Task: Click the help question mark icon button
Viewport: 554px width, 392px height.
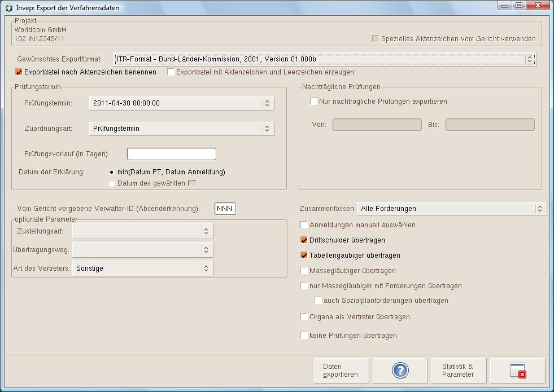Action: [400, 371]
